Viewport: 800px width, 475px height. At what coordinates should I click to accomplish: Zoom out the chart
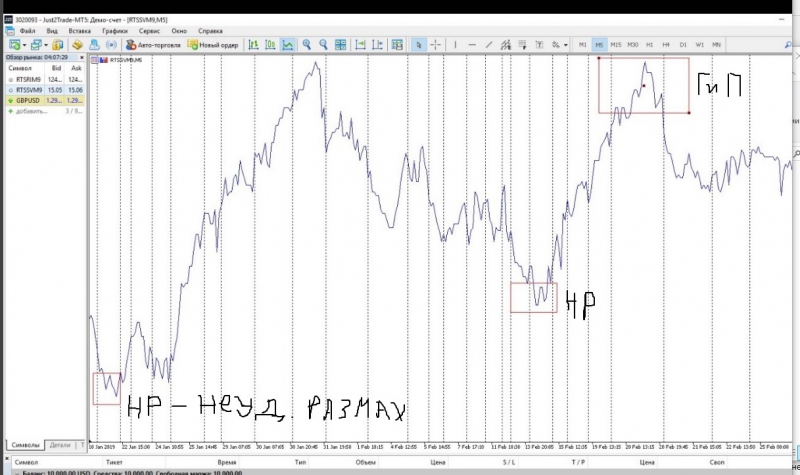coord(323,45)
